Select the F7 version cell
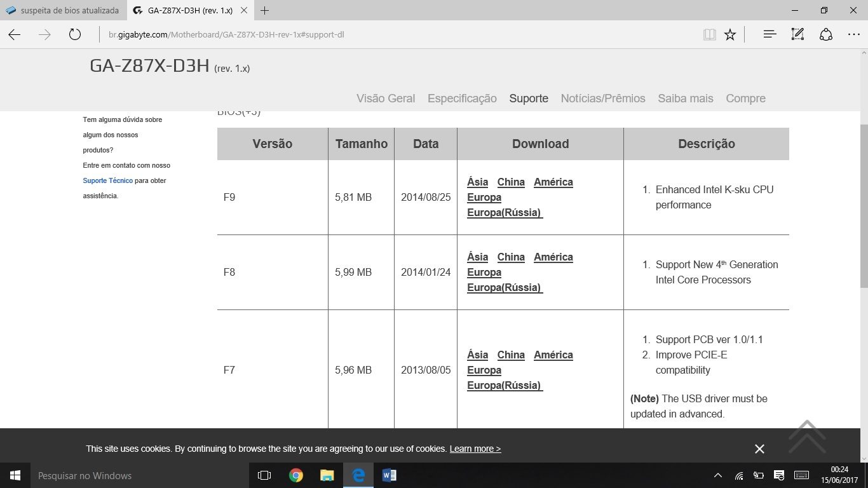The width and height of the screenshot is (868, 488). click(273, 370)
